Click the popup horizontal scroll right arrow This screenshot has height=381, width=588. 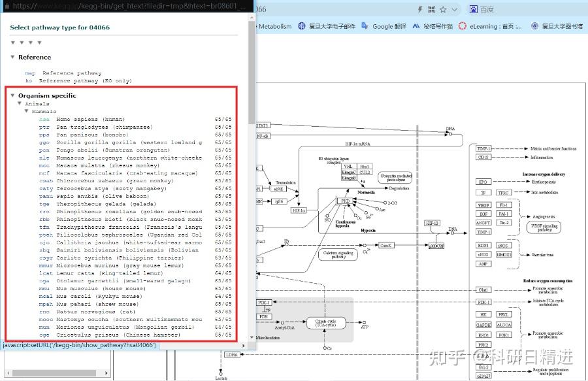click(244, 345)
